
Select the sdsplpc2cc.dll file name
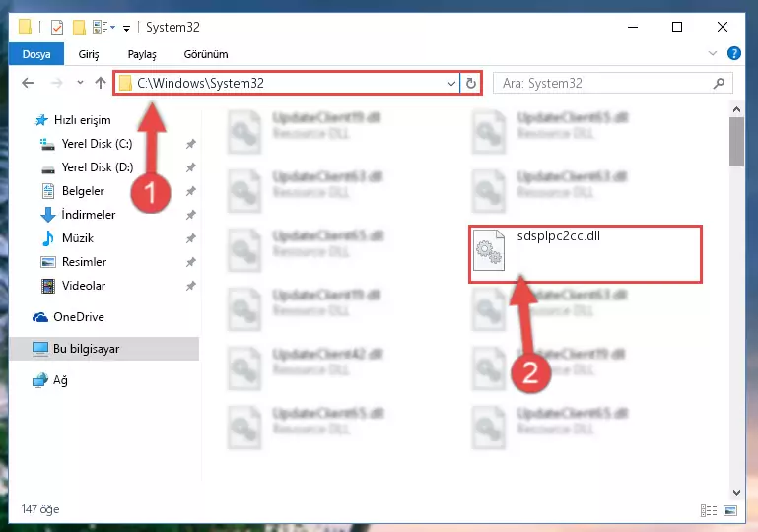[x=558, y=235]
